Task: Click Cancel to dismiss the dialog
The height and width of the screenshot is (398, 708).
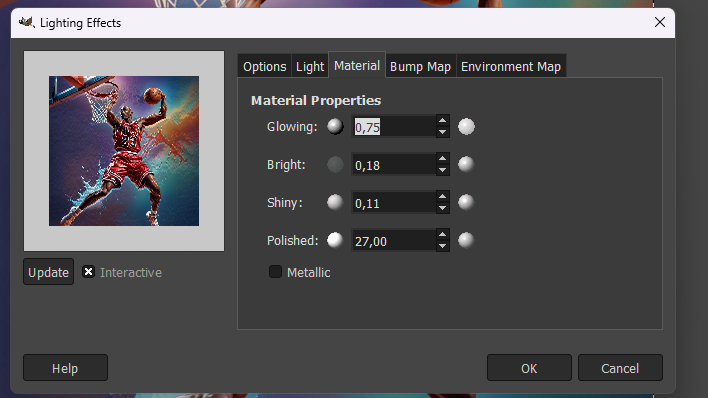Action: tap(620, 368)
